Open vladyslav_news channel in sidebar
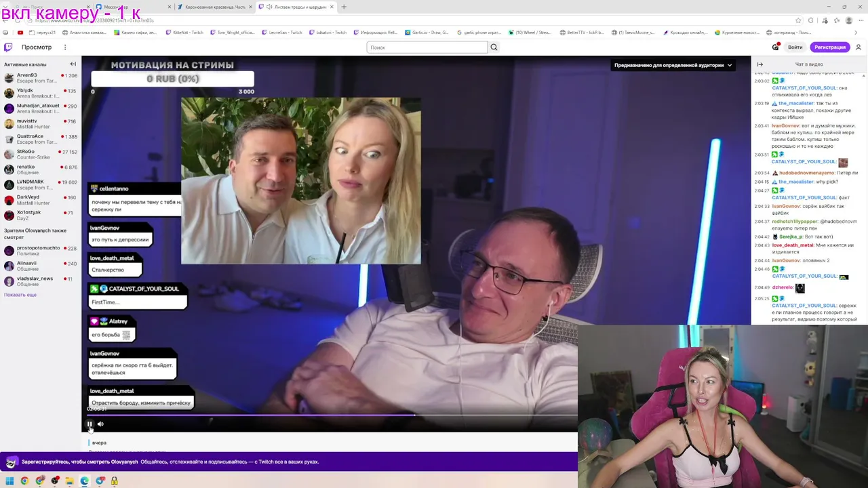Screen dimensions: 868x488 point(41,281)
